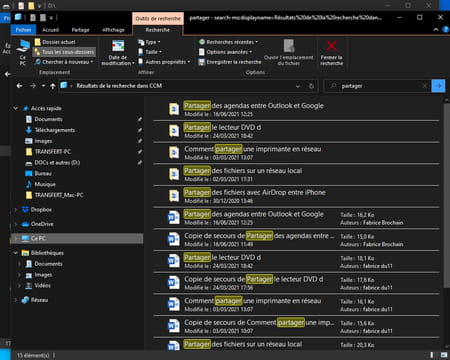Collapse the ribbon with the chevron
Screen dimensions: 450x360
(436, 30)
